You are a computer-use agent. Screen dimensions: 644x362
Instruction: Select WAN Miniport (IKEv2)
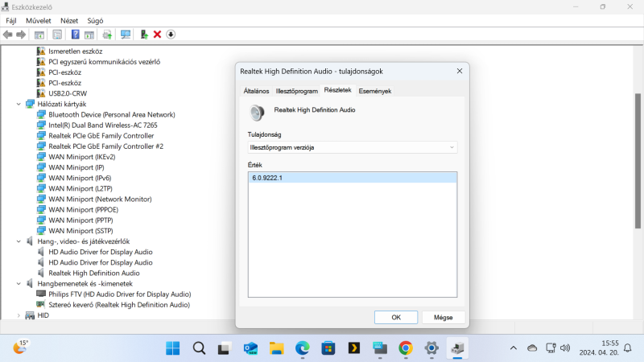(82, 157)
